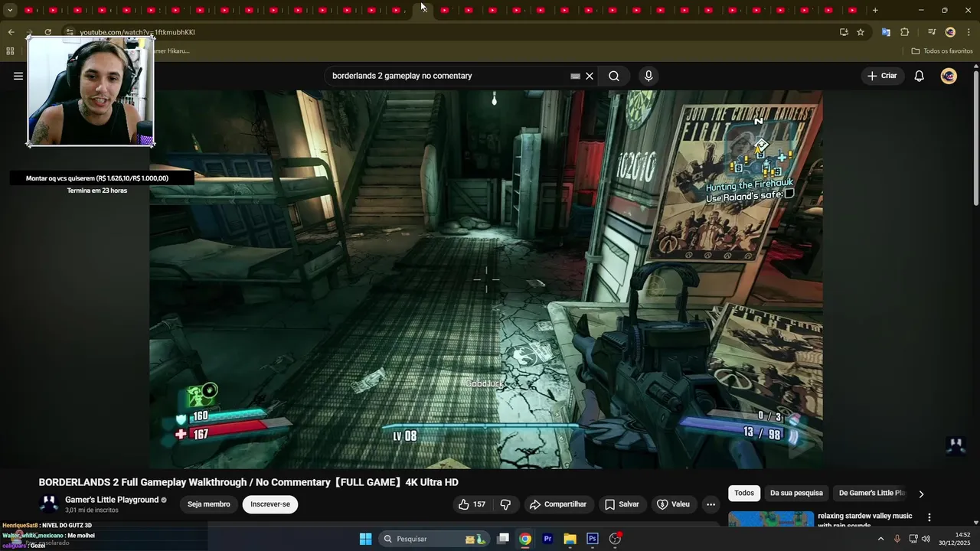This screenshot has height=551, width=980.
Task: Open the Todos os favoritos folder
Action: (x=942, y=51)
